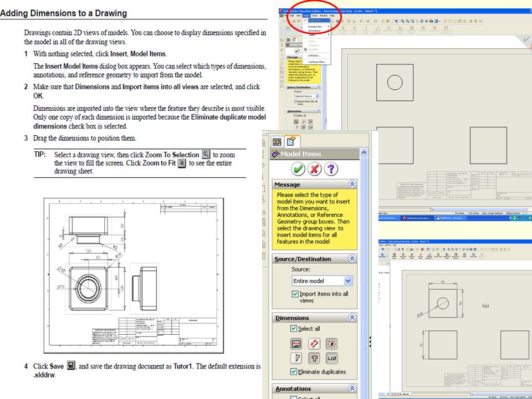This screenshot has height=399, width=532.
Task: Click the SolidWorks Education taskbar button
Action: click(417, 218)
